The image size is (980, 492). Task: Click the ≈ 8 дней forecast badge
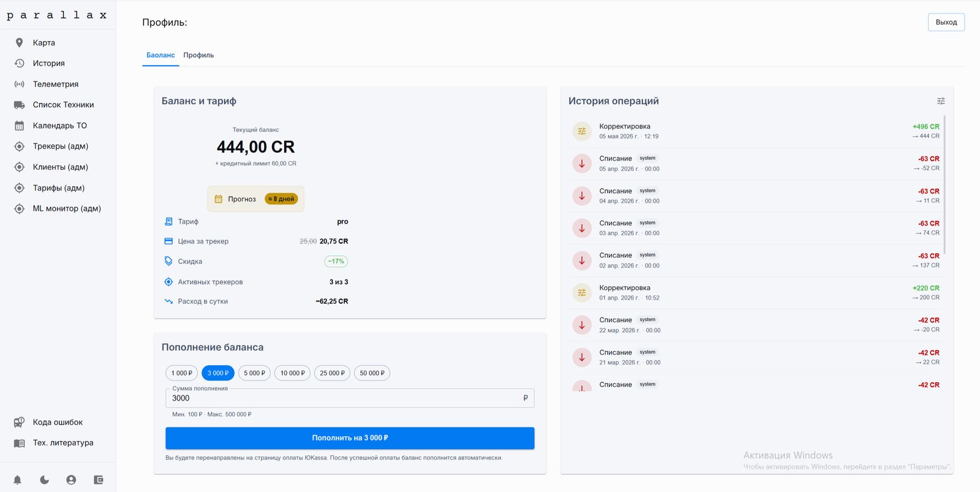click(x=281, y=199)
